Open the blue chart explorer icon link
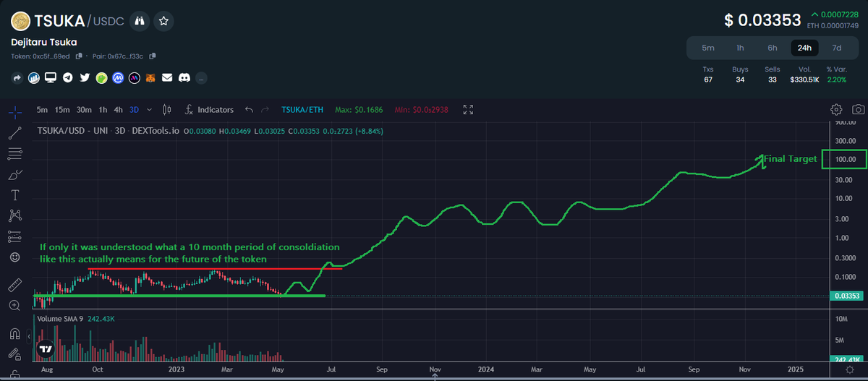 tap(34, 77)
